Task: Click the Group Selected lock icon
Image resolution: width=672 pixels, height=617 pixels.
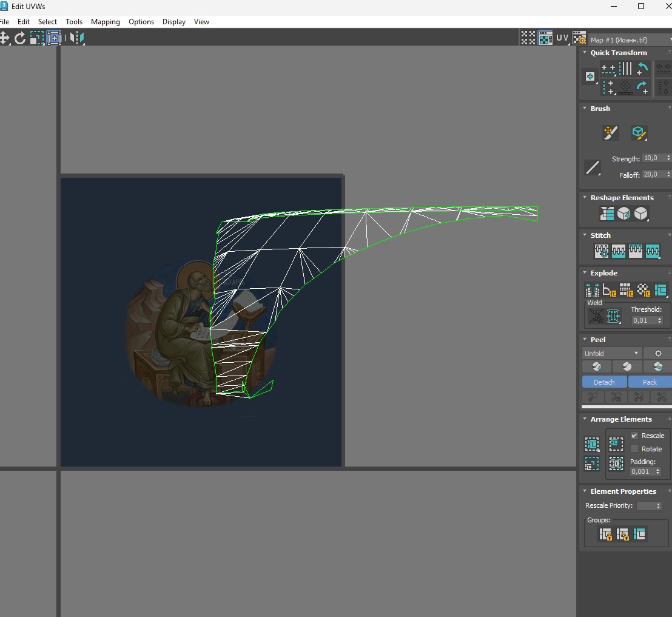Action: point(605,534)
